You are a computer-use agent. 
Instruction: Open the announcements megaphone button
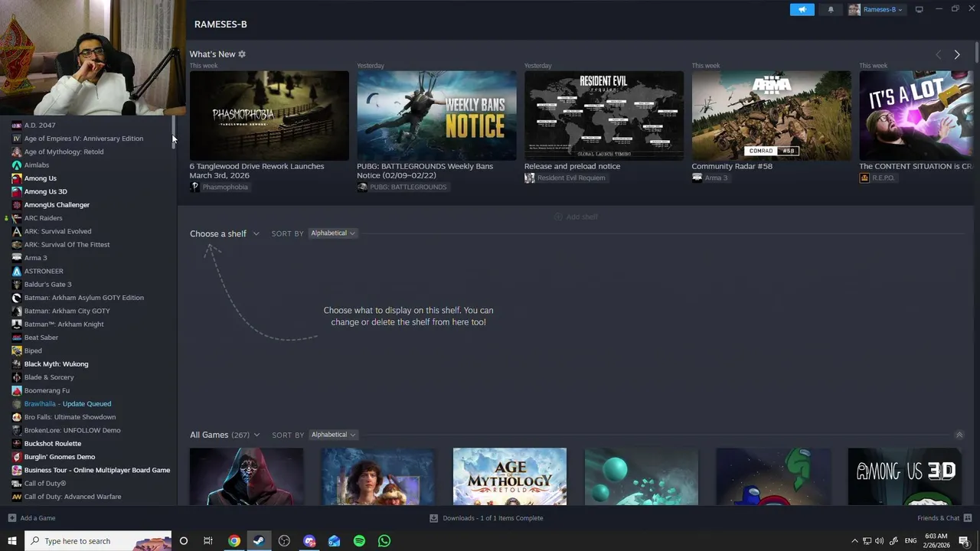802,9
